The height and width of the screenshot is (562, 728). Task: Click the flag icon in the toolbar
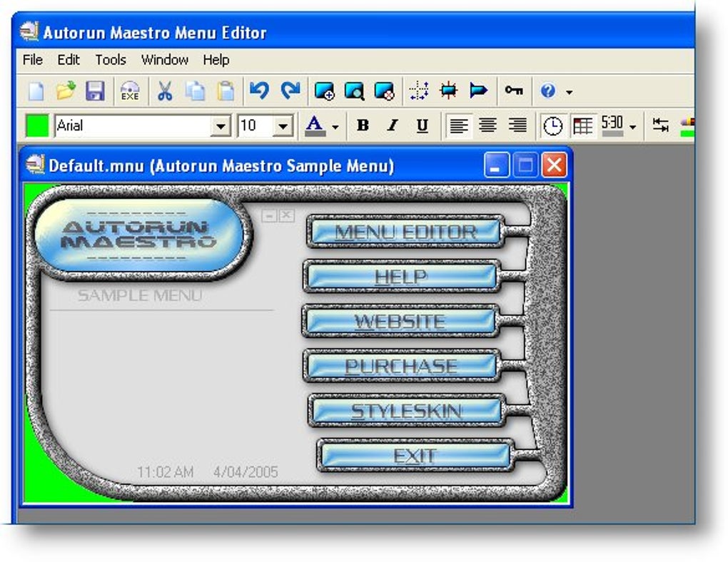tap(478, 90)
